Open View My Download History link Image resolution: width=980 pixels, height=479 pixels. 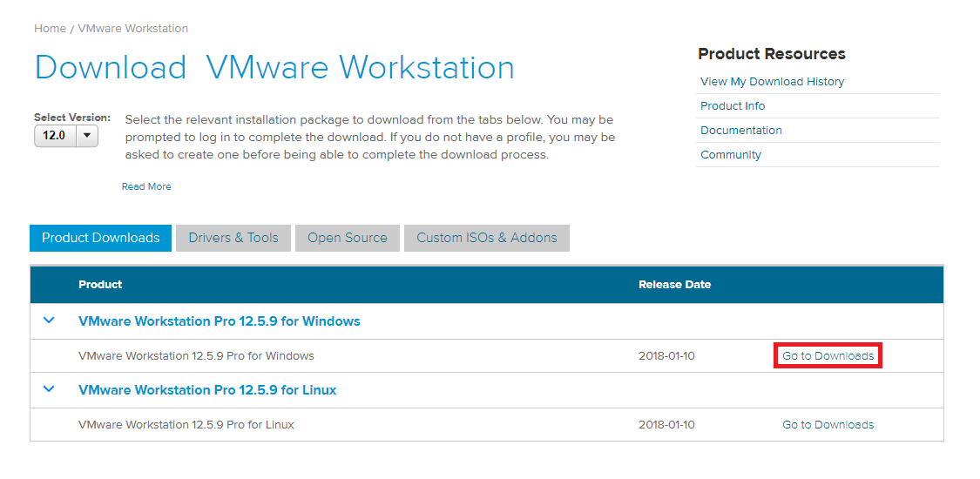coord(773,82)
